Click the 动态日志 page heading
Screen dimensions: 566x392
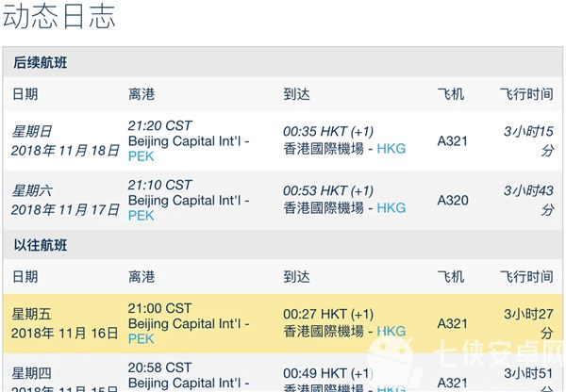58,16
